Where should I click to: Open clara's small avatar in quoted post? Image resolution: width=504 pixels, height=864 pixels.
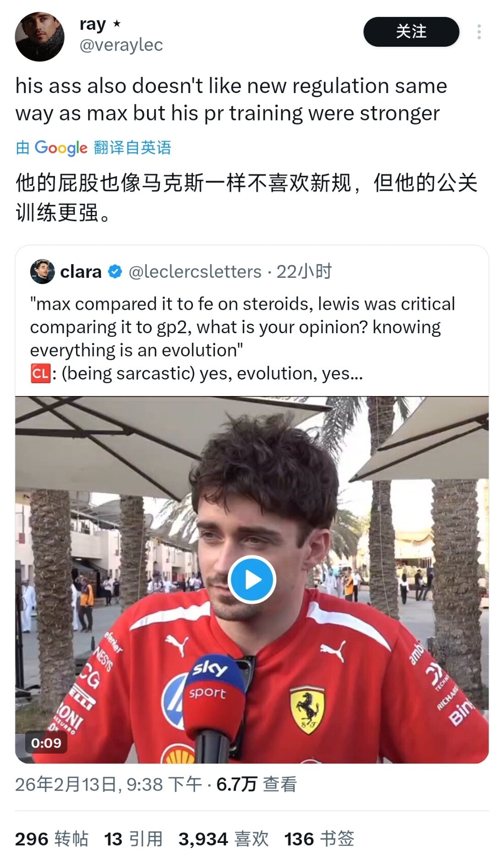[x=42, y=271]
